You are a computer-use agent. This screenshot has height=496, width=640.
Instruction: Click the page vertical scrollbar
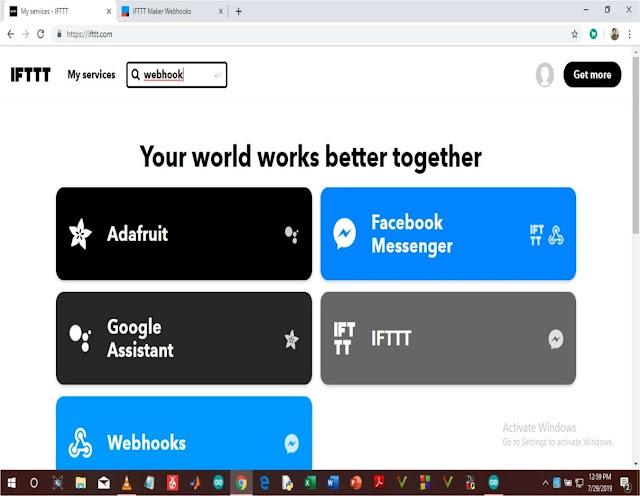click(636, 145)
